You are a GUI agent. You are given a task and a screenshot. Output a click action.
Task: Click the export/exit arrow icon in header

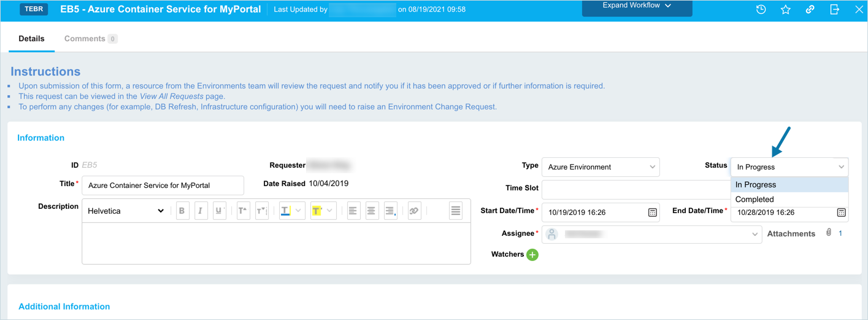[834, 10]
